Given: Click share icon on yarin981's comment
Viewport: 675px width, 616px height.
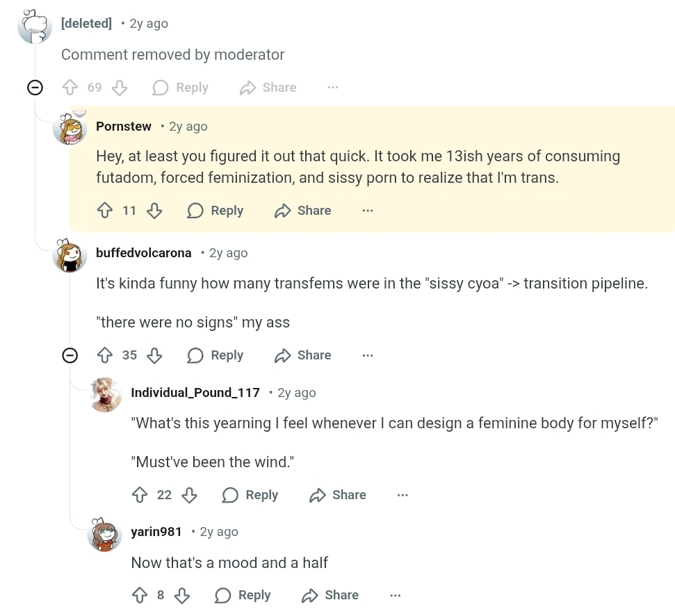Looking at the screenshot, I should (x=310, y=595).
